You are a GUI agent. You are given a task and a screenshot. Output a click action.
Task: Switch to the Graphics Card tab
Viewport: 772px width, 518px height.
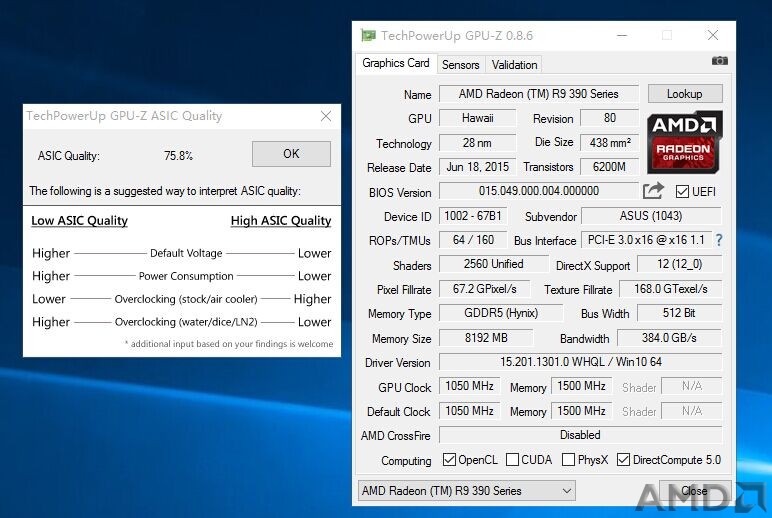pyautogui.click(x=396, y=63)
